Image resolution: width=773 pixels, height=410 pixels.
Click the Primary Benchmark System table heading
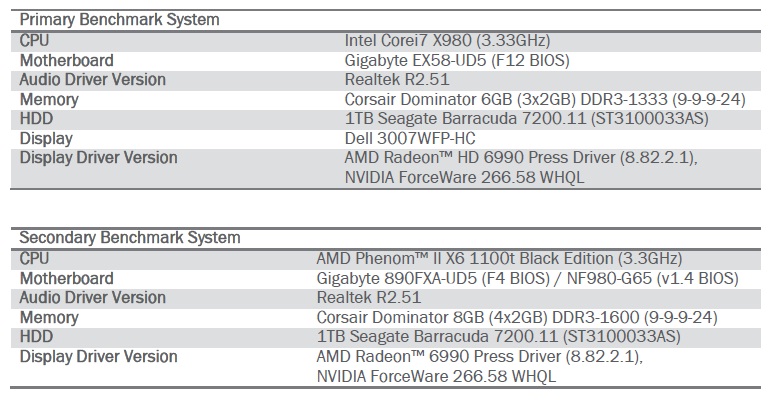120,20
